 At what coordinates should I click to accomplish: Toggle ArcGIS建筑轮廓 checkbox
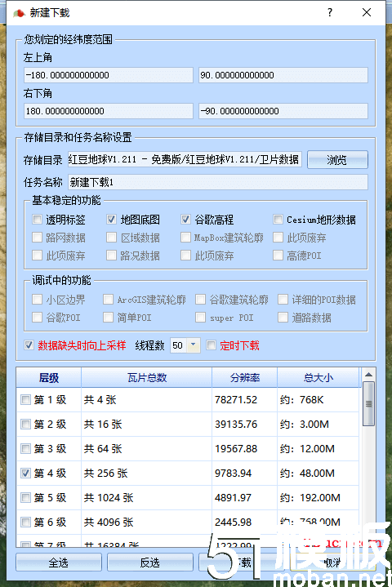(108, 299)
